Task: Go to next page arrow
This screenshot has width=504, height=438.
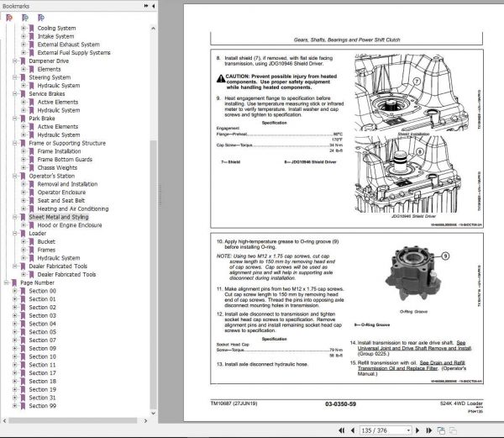Action: 417,430
